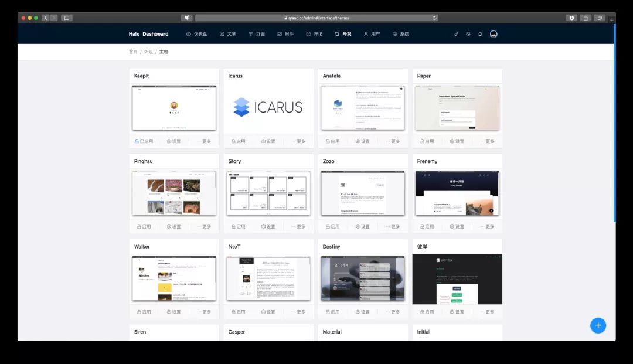The width and height of the screenshot is (633, 364).
Task: Enable the Walker theme
Action: tap(144, 312)
